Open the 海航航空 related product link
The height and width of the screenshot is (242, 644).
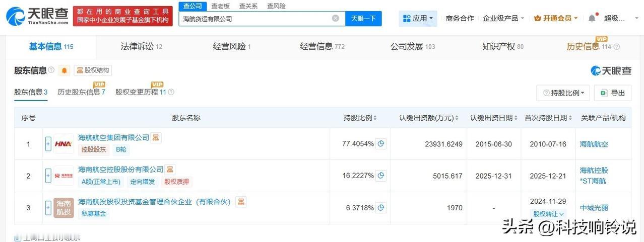594,144
